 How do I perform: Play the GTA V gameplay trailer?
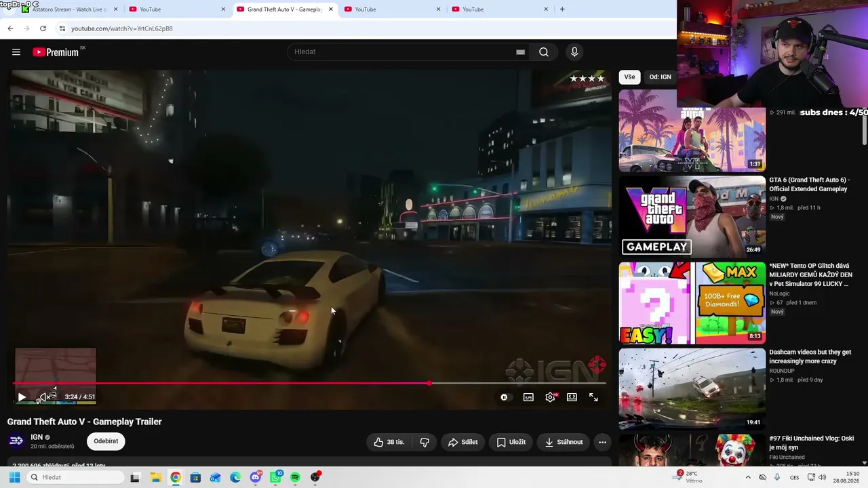22,397
